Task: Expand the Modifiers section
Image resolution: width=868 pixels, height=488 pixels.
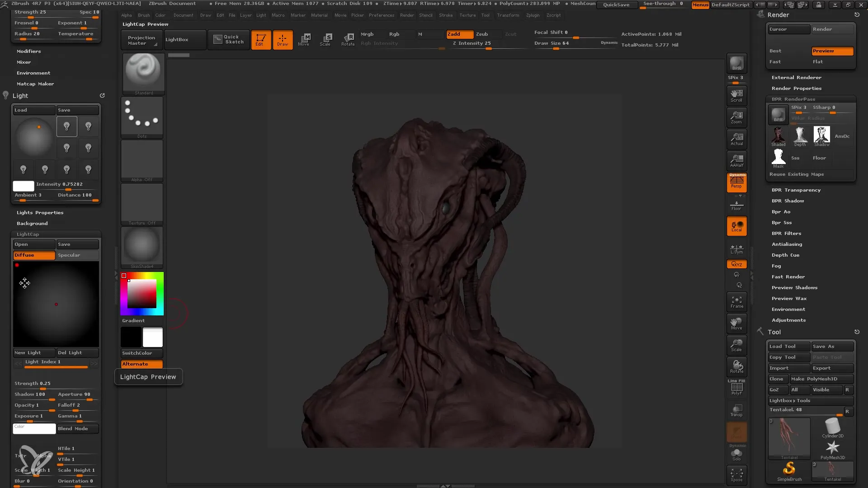Action: [28, 52]
